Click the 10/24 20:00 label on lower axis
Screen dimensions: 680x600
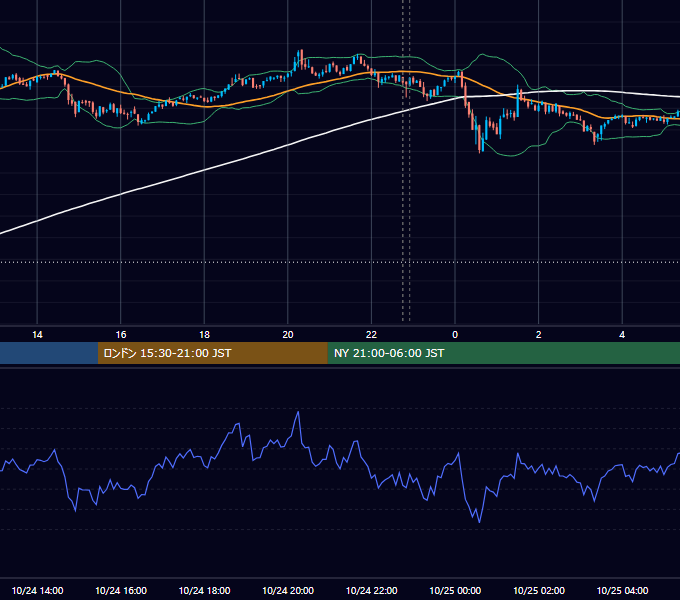[x=288, y=590]
